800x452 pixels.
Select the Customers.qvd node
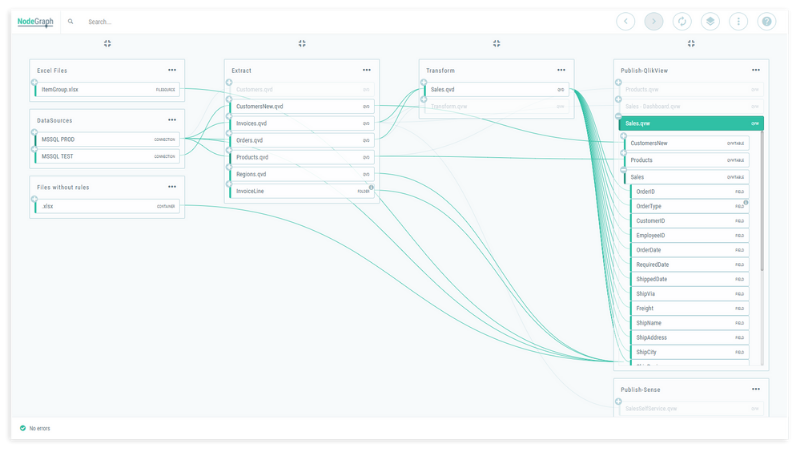coord(302,89)
